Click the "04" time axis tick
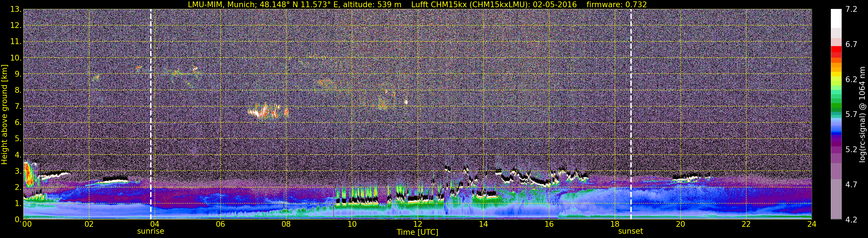Viewport: 868px width, 238px height. 154,224
